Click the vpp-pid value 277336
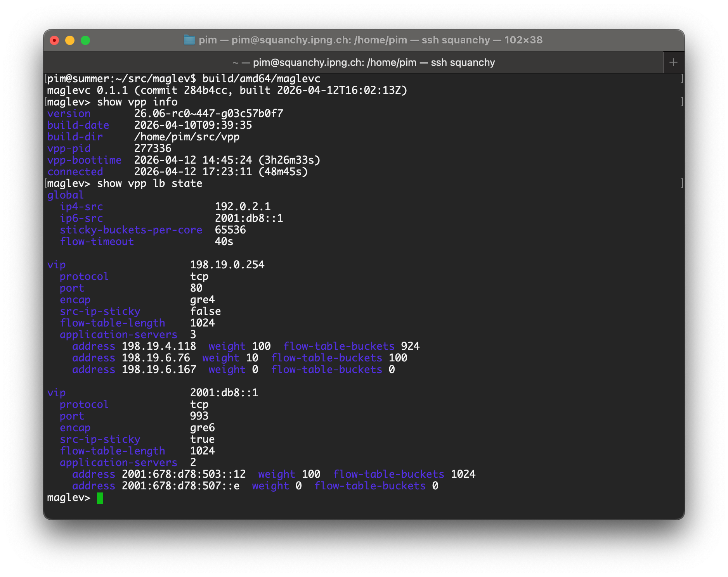The height and width of the screenshot is (577, 728). 153,149
